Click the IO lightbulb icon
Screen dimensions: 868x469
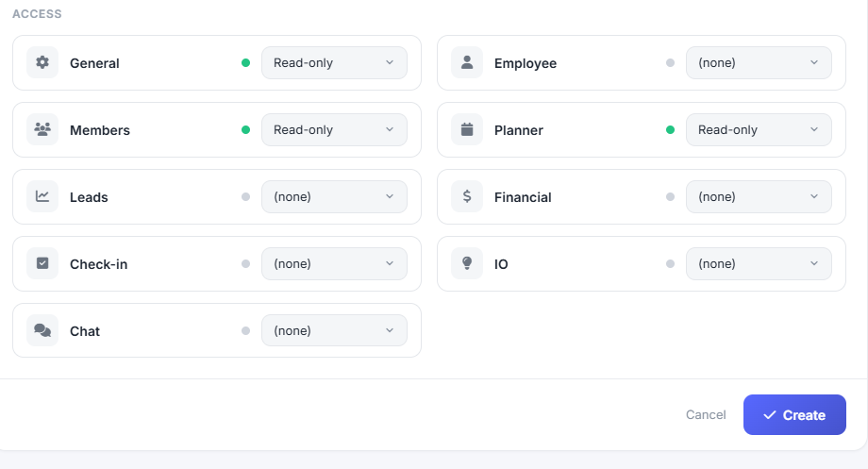click(467, 263)
